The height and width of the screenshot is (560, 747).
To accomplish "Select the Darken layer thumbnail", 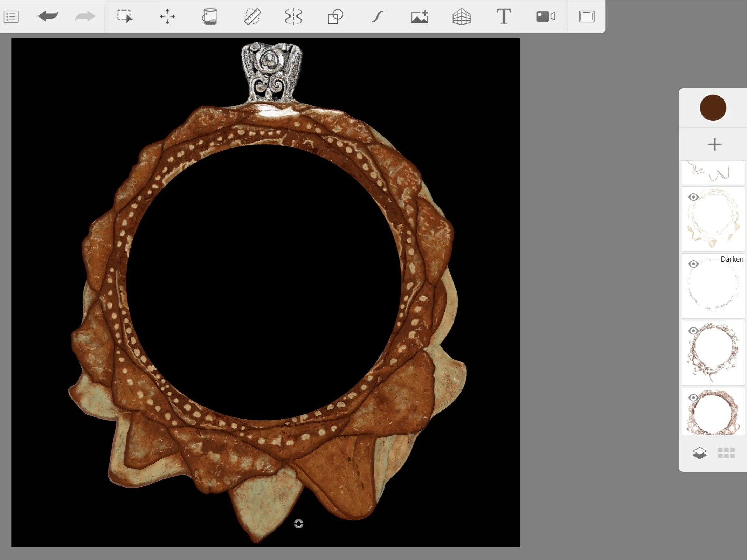I will (713, 286).
